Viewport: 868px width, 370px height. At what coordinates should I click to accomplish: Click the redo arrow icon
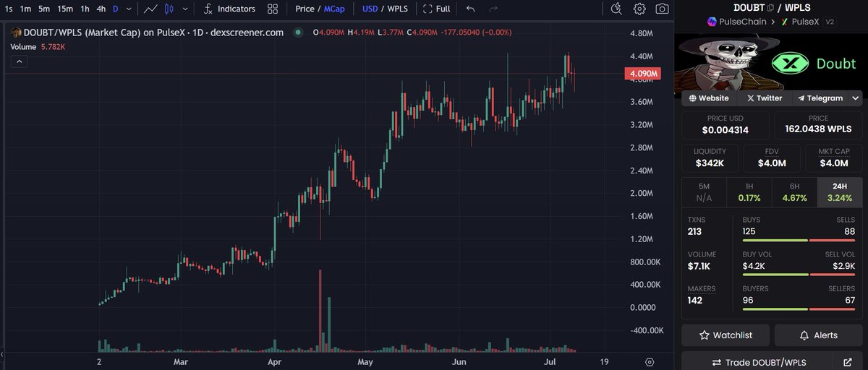493,9
